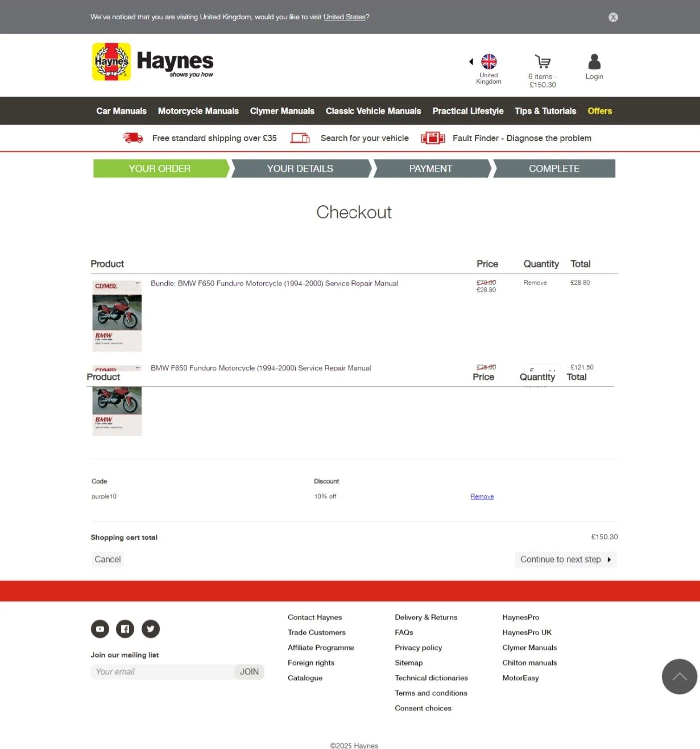The width and height of the screenshot is (700, 749).
Task: Click the vehicle search devices icon
Action: click(300, 138)
